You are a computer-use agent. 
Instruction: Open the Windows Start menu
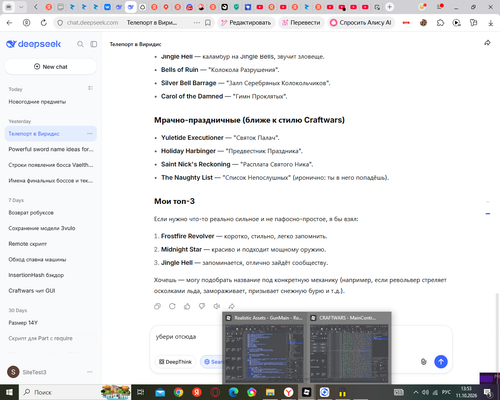[9, 392]
